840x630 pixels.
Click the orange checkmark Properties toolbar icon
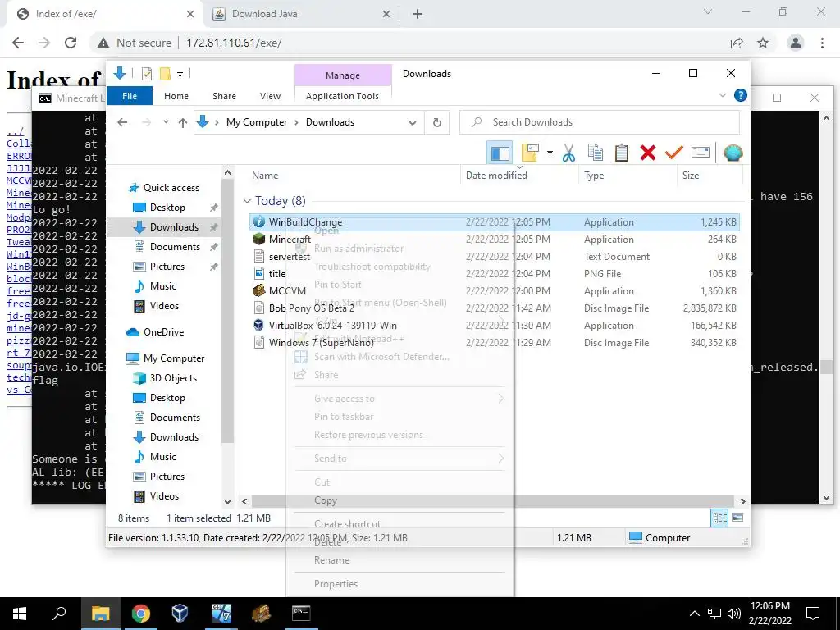(674, 153)
